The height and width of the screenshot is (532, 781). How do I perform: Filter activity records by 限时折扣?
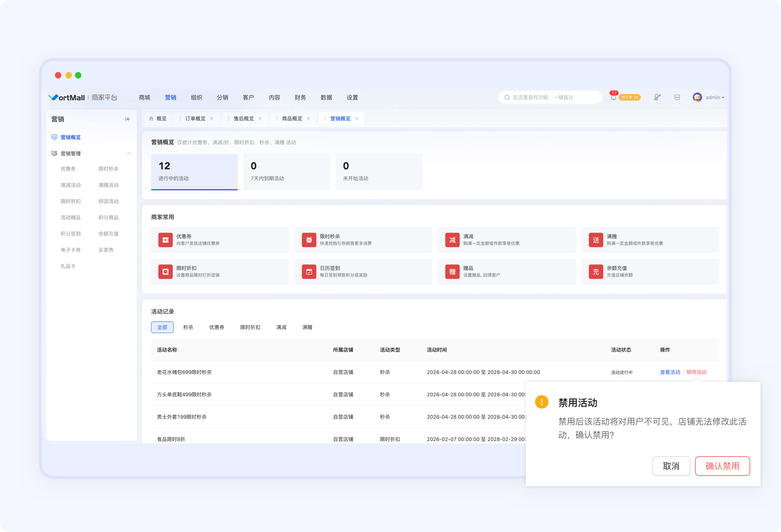pyautogui.click(x=250, y=327)
